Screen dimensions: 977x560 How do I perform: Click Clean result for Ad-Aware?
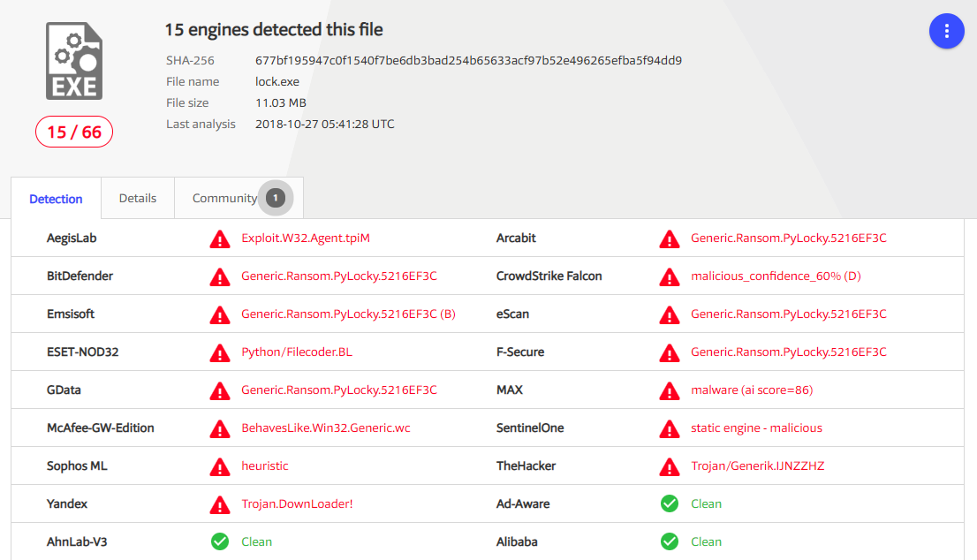pyautogui.click(x=706, y=504)
